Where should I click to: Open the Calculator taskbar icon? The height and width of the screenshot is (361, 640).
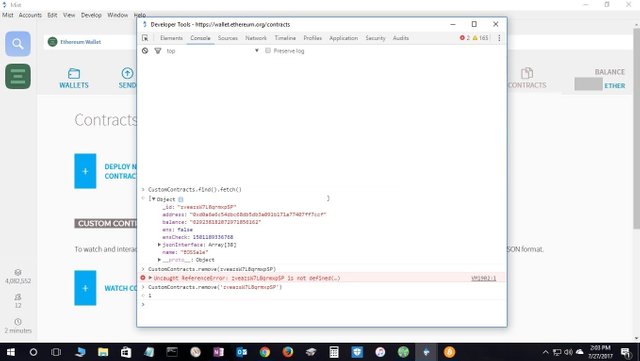[334, 352]
